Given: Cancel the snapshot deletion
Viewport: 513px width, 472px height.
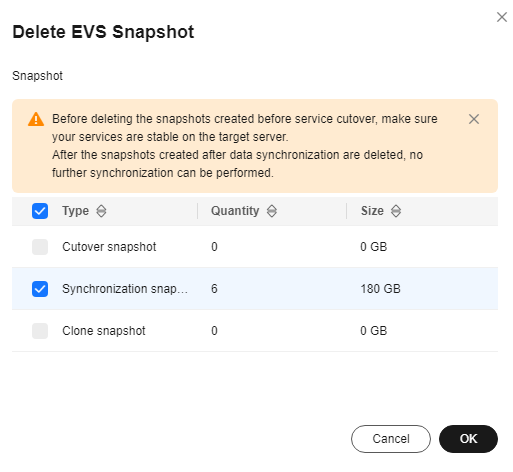Looking at the screenshot, I should pyautogui.click(x=391, y=439).
